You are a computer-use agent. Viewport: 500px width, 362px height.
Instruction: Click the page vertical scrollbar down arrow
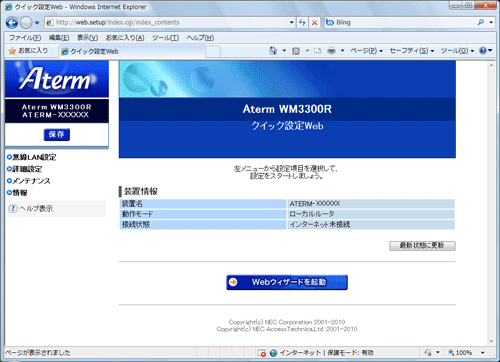pyautogui.click(x=491, y=341)
